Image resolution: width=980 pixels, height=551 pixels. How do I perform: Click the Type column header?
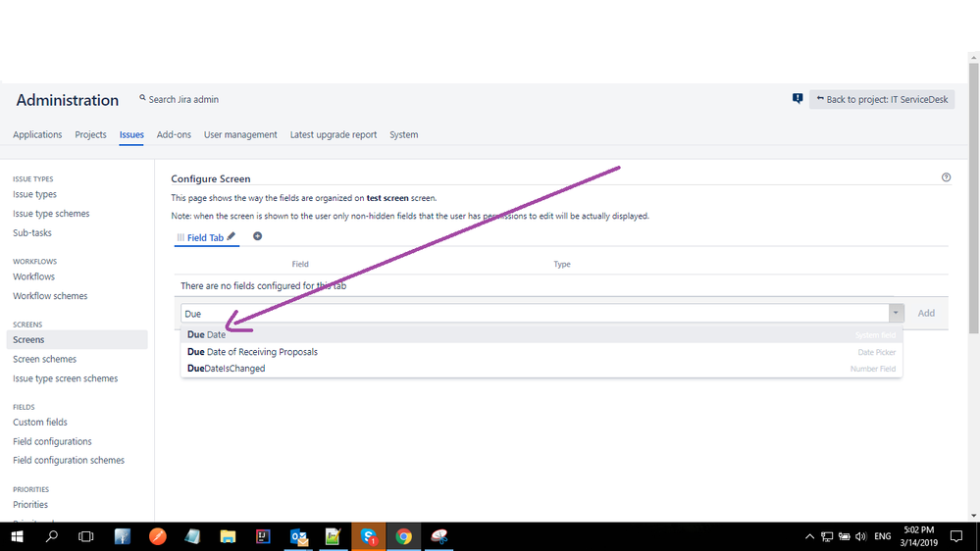coord(562,265)
